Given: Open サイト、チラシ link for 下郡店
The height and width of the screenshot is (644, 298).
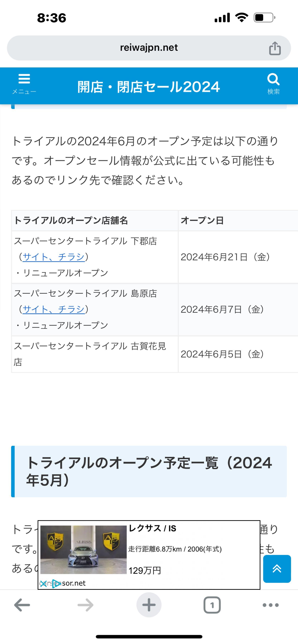Looking at the screenshot, I should click(x=54, y=257).
